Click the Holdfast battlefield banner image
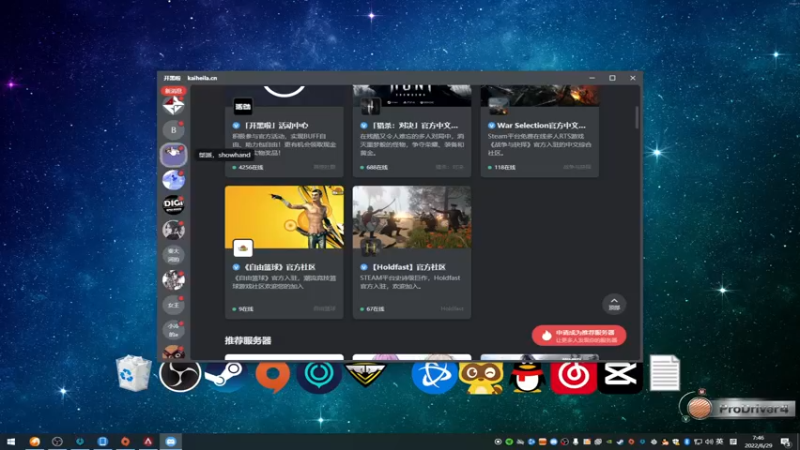800x450 pixels. pos(412,217)
